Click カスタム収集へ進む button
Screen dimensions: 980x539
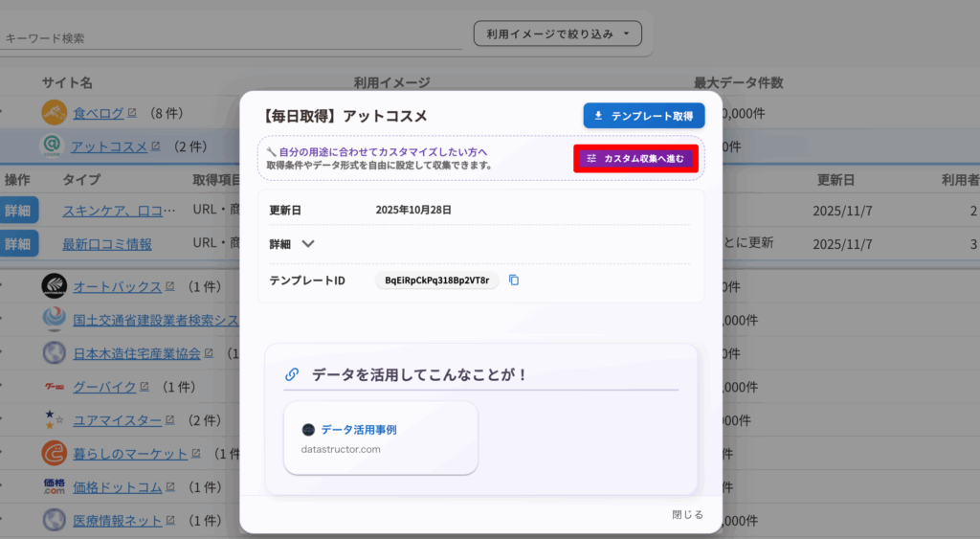pyautogui.click(x=635, y=158)
